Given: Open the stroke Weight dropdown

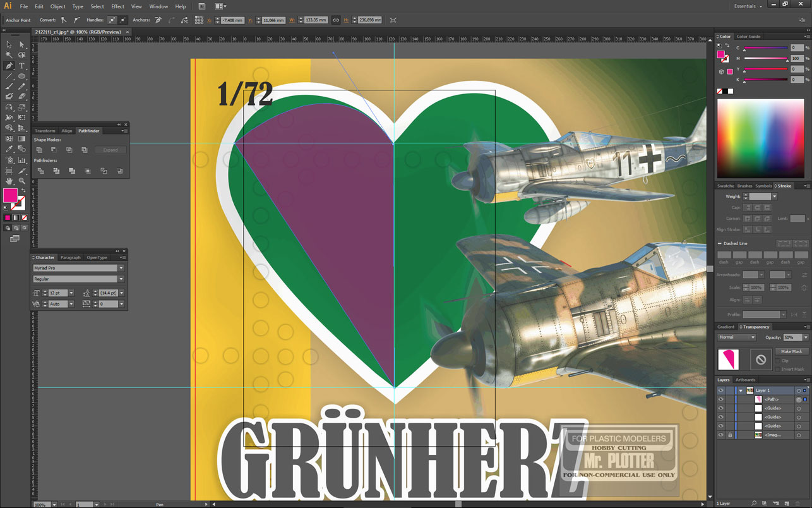Looking at the screenshot, I should (774, 197).
